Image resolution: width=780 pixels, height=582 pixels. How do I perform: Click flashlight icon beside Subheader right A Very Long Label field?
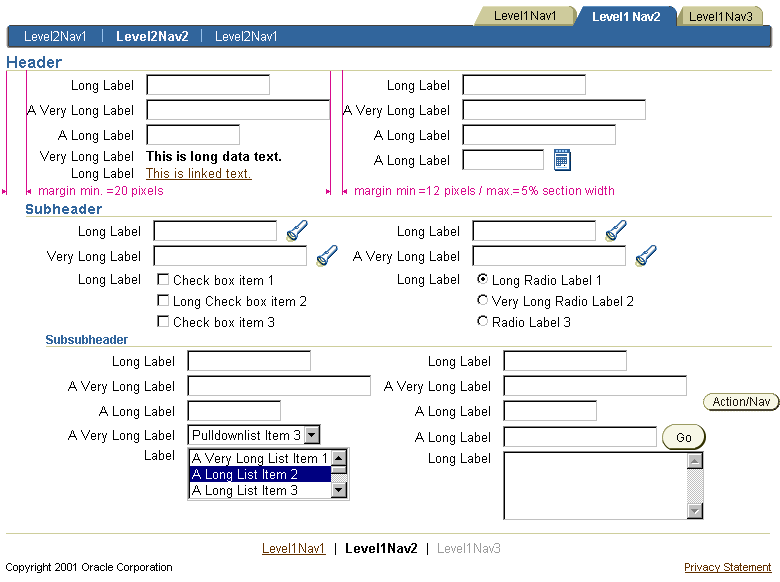(x=646, y=256)
